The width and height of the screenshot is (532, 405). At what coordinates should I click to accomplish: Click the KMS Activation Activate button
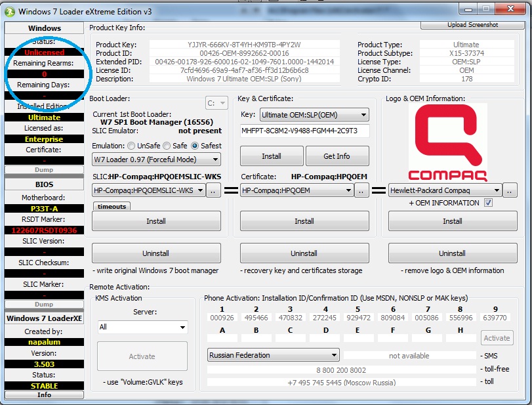click(x=142, y=356)
